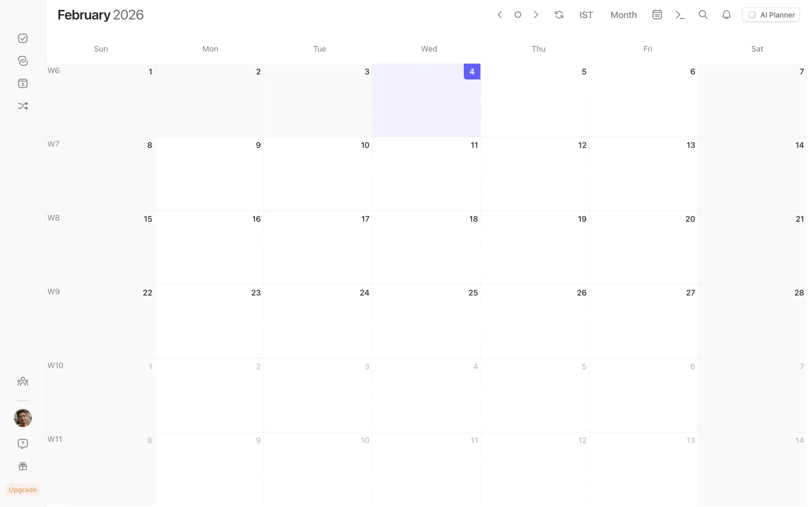812x507 pixels.
Task: Open rewards via the gift icon
Action: [23, 466]
